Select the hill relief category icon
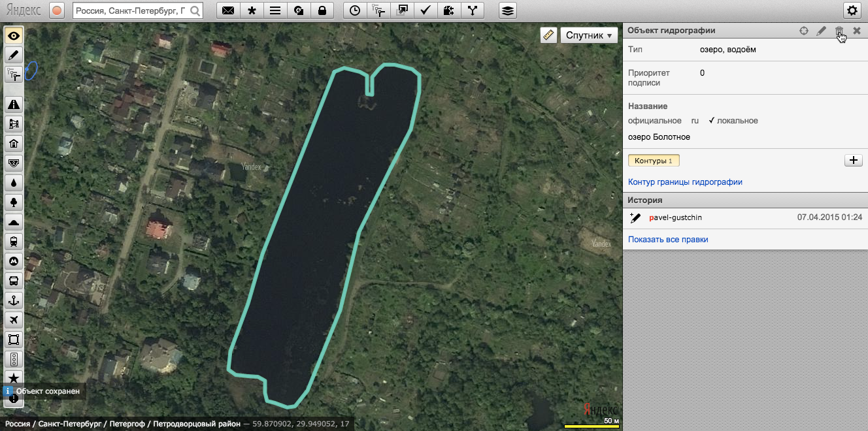Image resolution: width=868 pixels, height=431 pixels. (14, 222)
